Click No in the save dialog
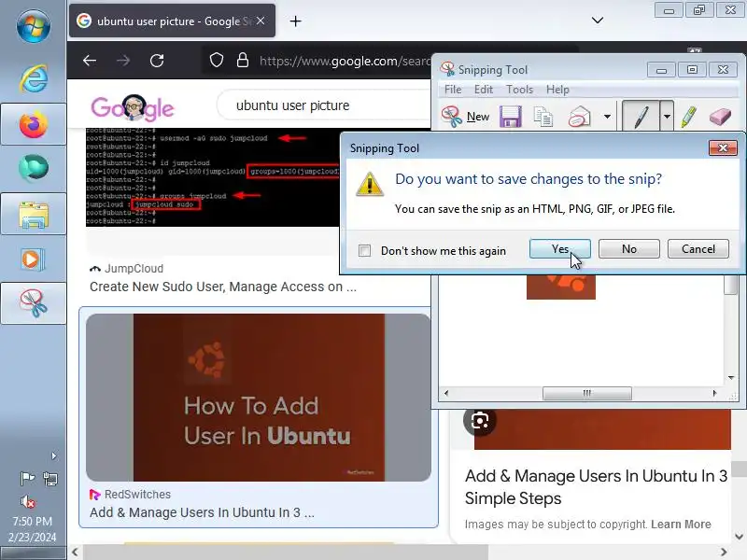This screenshot has height=560, width=747. [x=628, y=248]
